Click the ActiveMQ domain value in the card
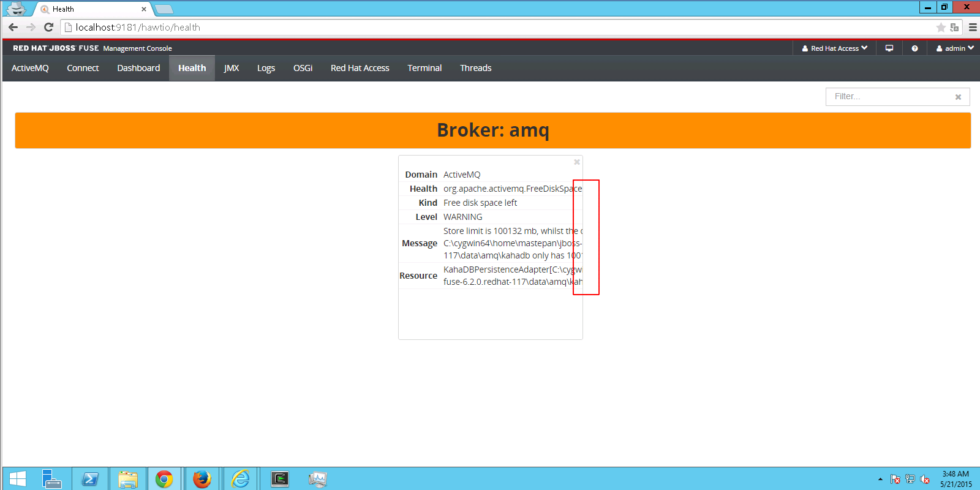 (x=462, y=175)
